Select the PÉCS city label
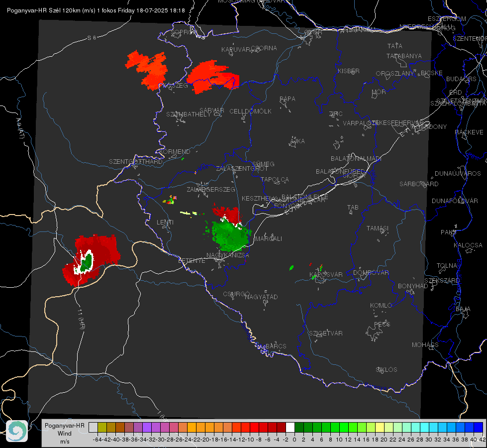 point(382,324)
